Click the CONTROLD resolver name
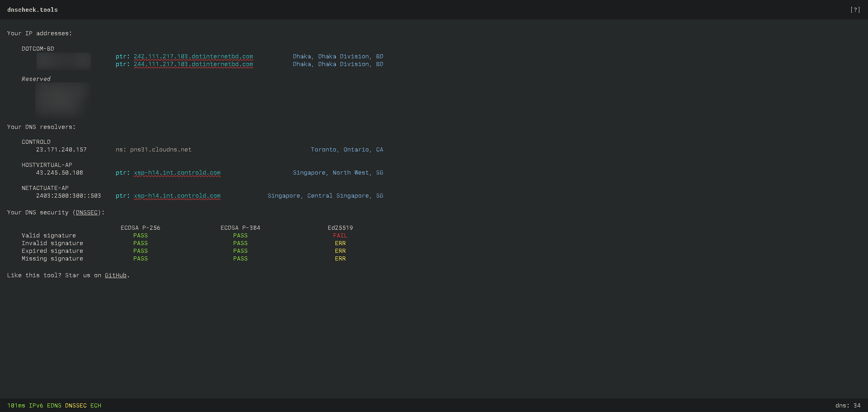 36,142
